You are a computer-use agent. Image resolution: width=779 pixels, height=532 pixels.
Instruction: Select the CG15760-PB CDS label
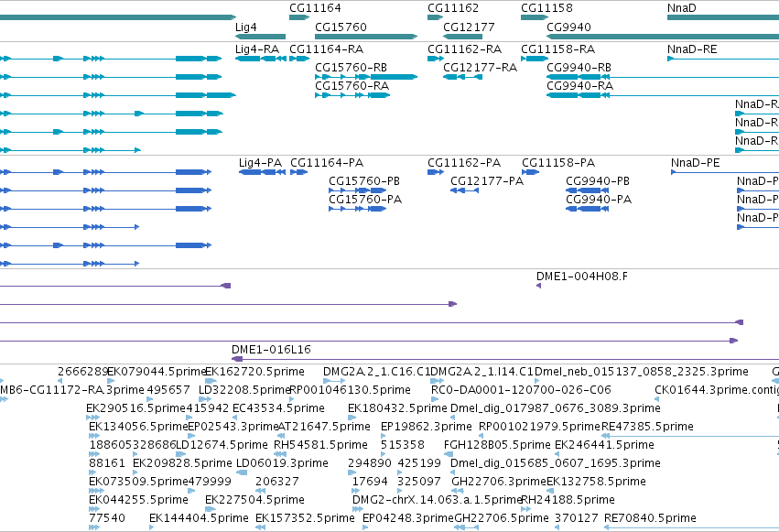(x=364, y=181)
